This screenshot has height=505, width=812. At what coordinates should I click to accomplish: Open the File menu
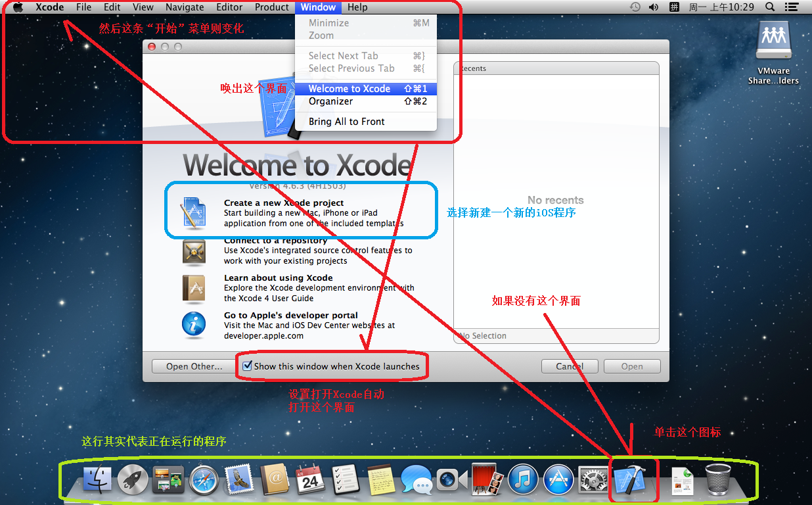coord(83,7)
